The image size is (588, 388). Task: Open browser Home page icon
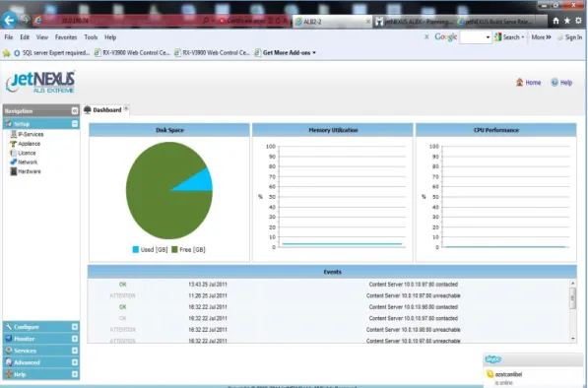[x=555, y=21]
